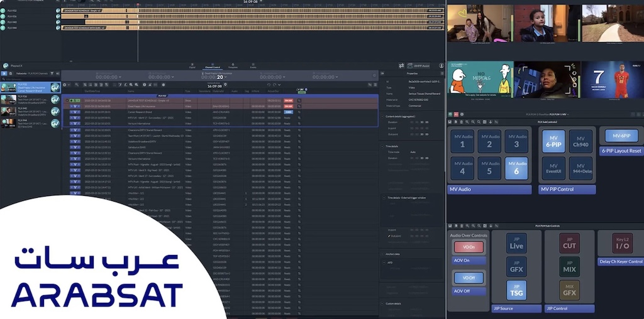Click the location pin icon near network time
644x319 pixels.
226,85
